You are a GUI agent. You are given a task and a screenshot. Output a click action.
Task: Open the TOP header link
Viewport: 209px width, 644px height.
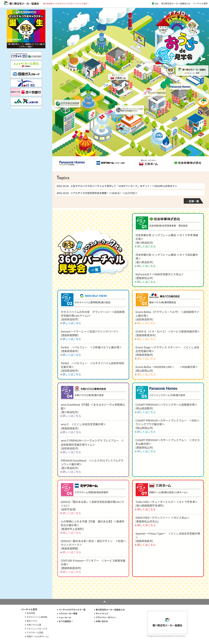pyautogui.click(x=155, y=4)
